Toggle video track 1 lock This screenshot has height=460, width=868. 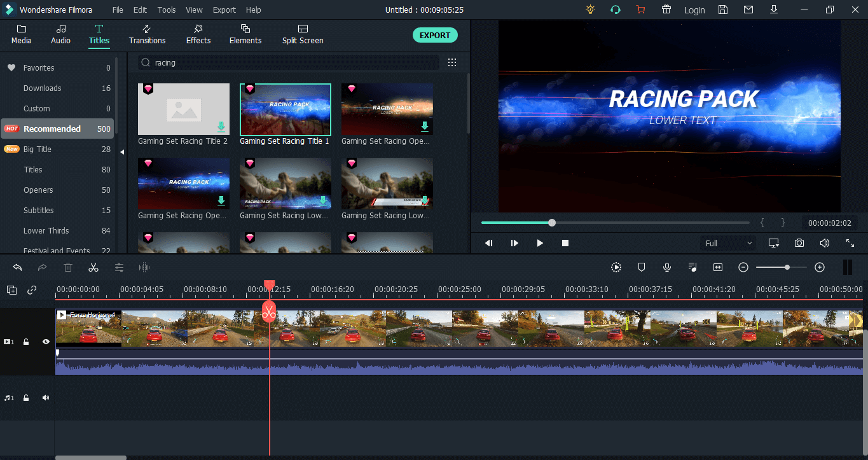coord(26,342)
